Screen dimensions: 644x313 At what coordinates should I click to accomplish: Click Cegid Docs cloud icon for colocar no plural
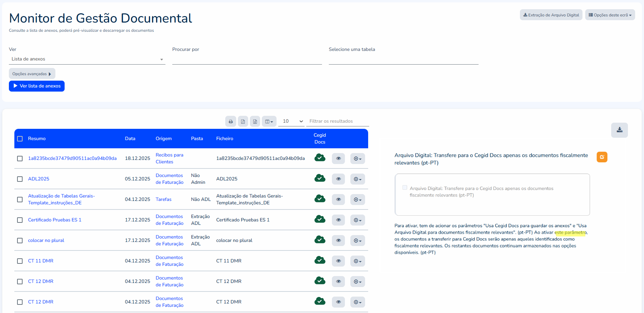[320, 240]
